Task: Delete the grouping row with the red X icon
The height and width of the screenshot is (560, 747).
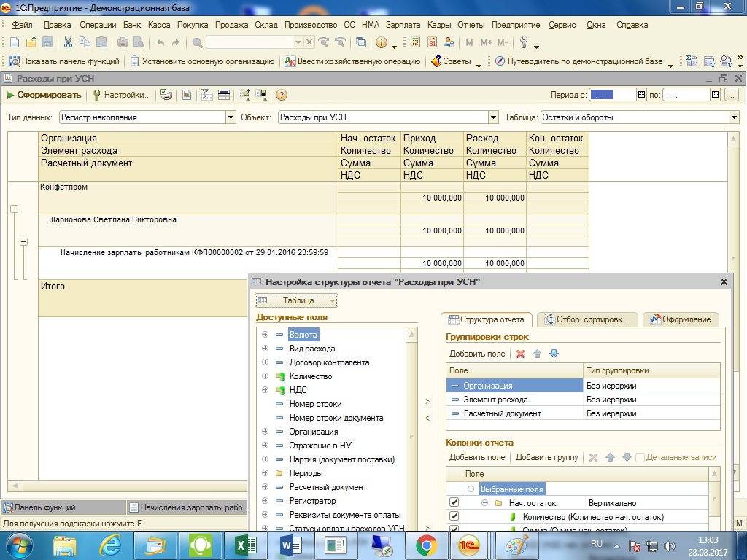Action: point(520,354)
